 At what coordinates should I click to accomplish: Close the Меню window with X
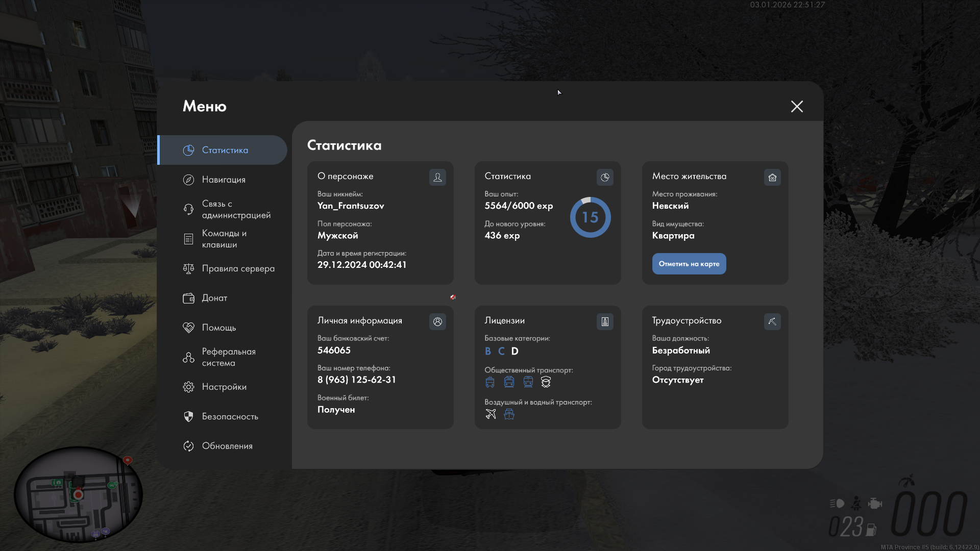pos(797,106)
